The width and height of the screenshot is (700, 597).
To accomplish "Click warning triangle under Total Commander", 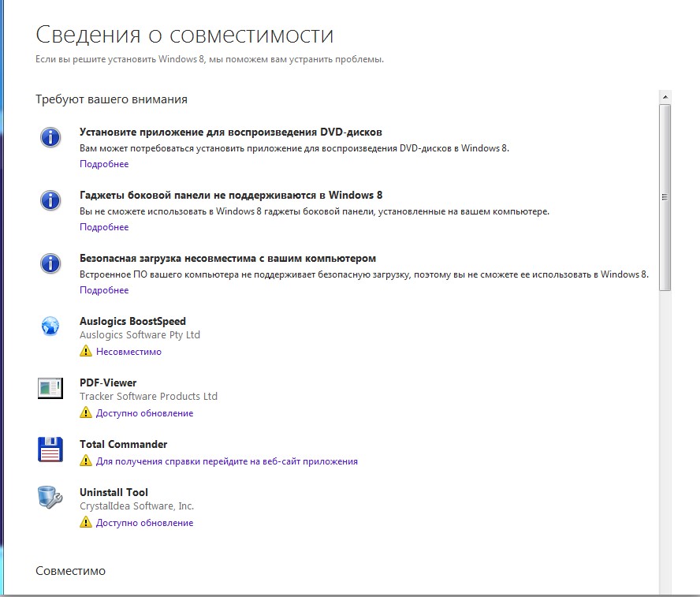I will [x=86, y=461].
